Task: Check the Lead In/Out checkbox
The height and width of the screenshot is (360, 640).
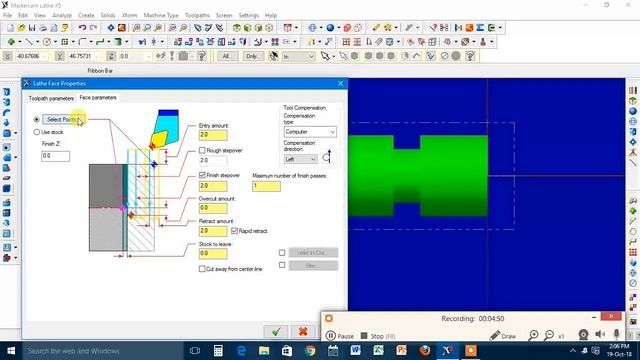Action: click(282, 253)
